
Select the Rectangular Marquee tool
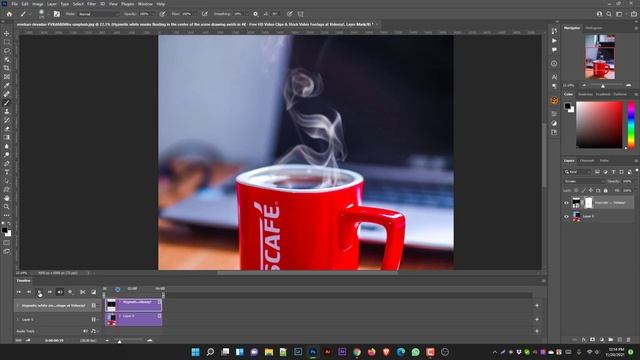pyautogui.click(x=7, y=42)
